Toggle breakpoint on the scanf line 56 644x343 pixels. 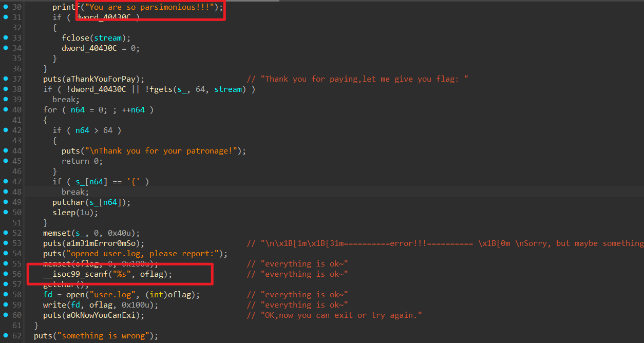tap(5, 274)
